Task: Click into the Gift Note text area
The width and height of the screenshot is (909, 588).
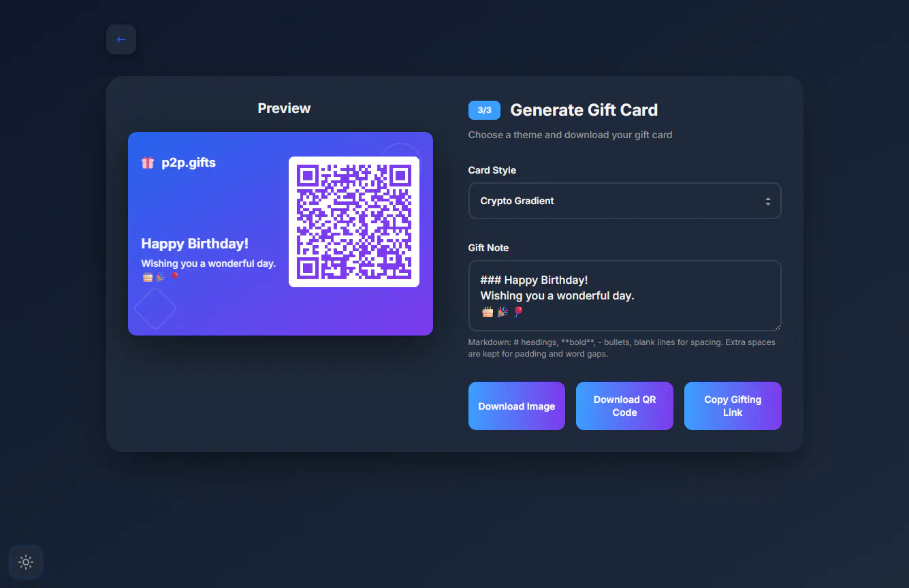Action: (x=624, y=295)
